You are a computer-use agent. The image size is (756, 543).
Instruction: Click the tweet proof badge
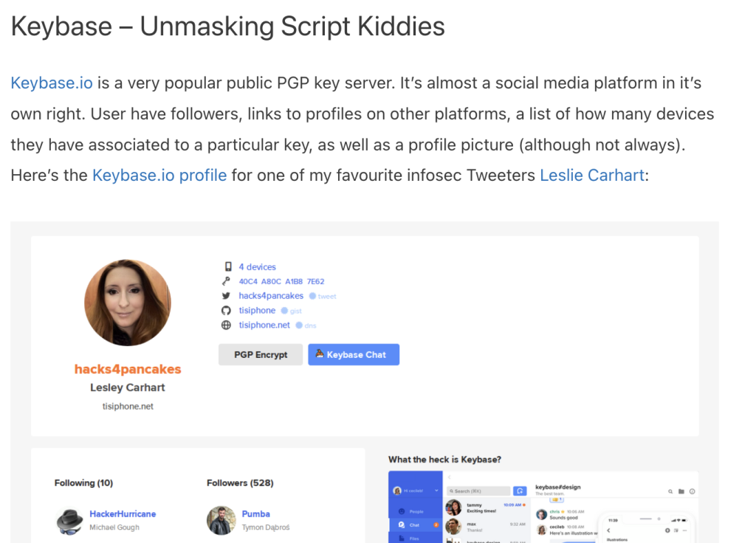click(323, 297)
